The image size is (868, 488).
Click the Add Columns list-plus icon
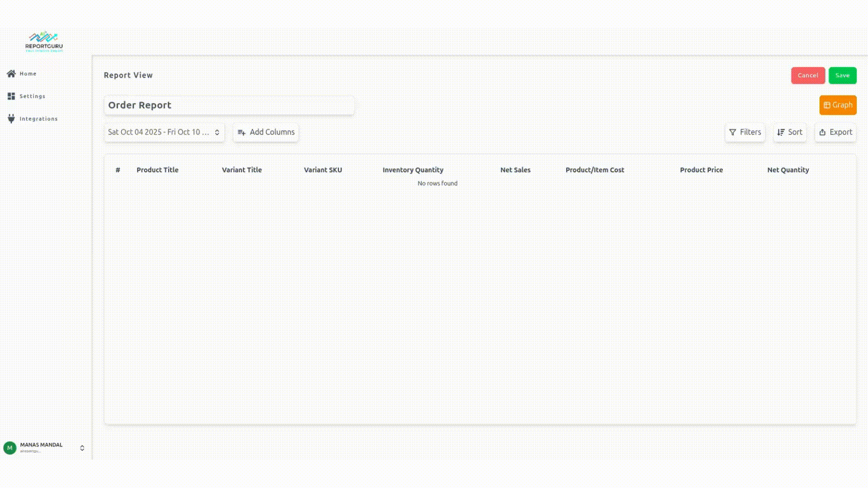(241, 132)
